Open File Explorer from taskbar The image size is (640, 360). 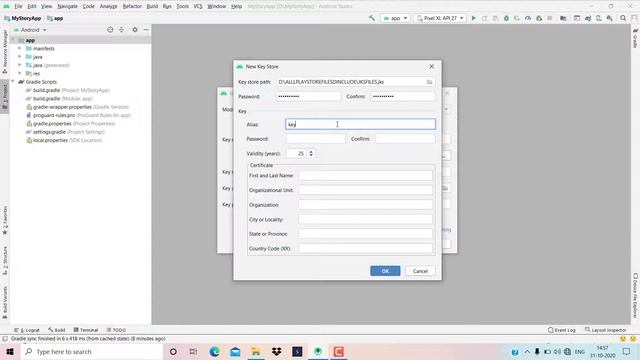pyautogui.click(x=256, y=351)
